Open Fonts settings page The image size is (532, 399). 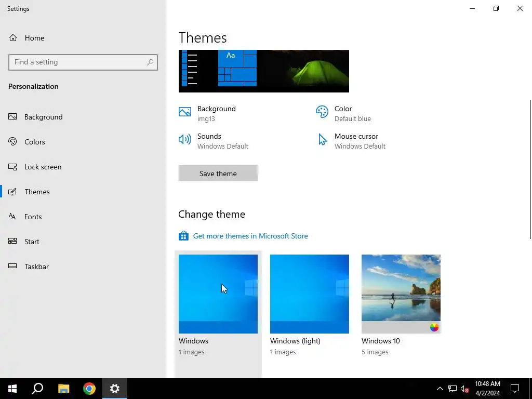pos(83,217)
